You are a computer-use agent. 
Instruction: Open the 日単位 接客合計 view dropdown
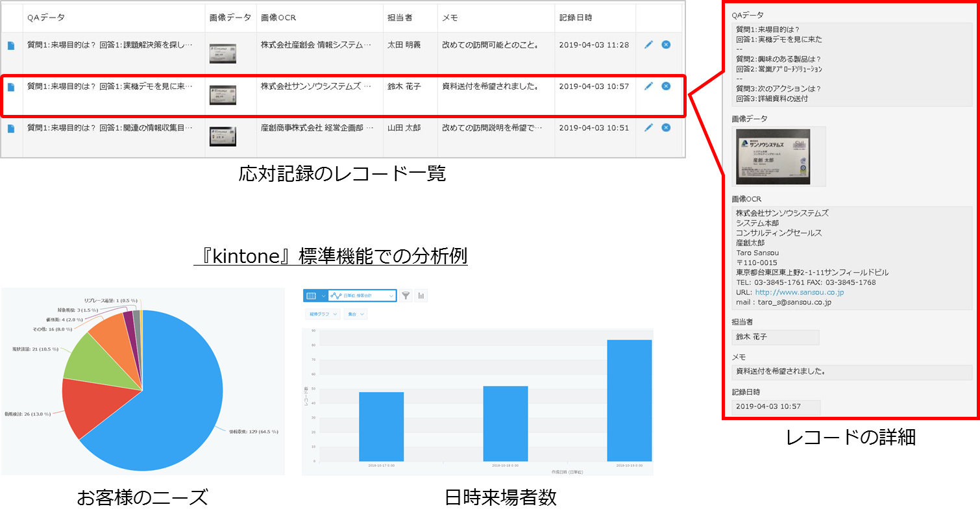pyautogui.click(x=362, y=296)
